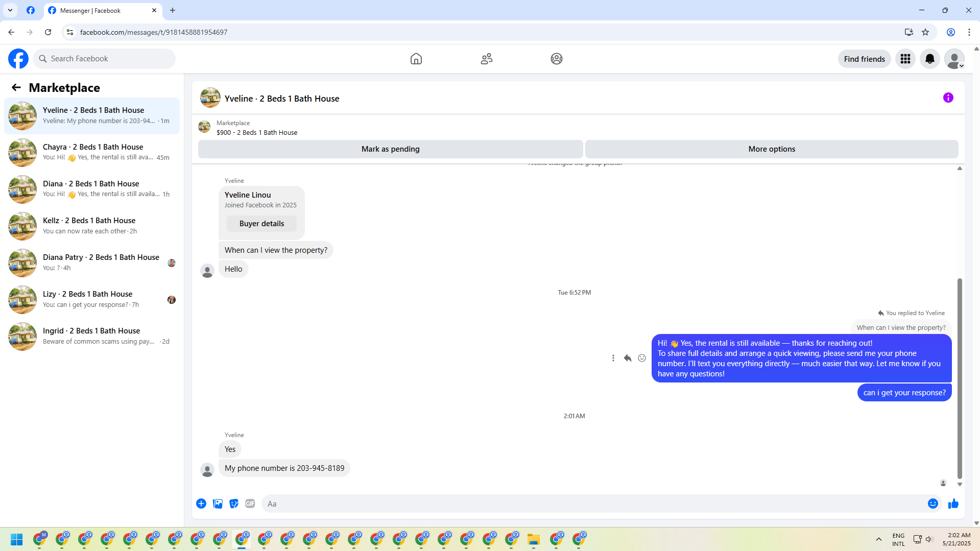Bookmark this page with star icon

coord(925,32)
